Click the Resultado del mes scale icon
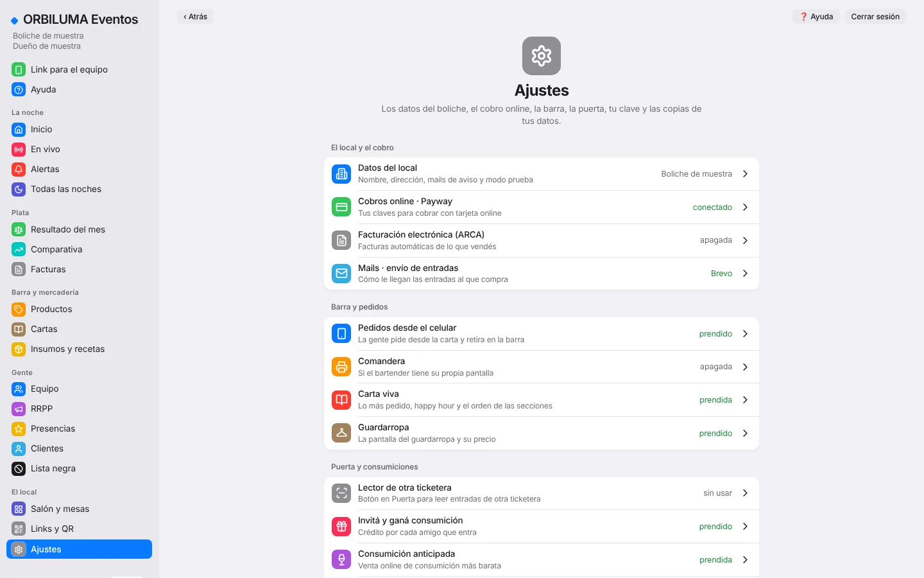 (19, 229)
